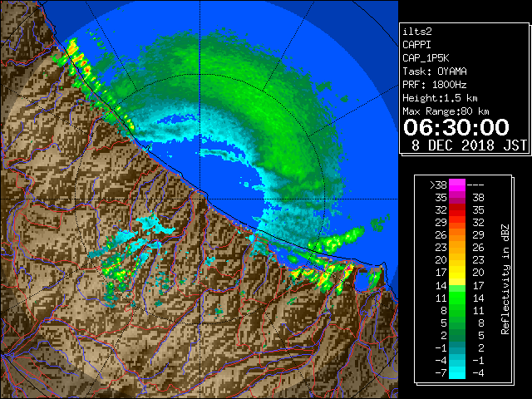Click the '-7' legend value
The image size is (532, 399).
pos(441,373)
